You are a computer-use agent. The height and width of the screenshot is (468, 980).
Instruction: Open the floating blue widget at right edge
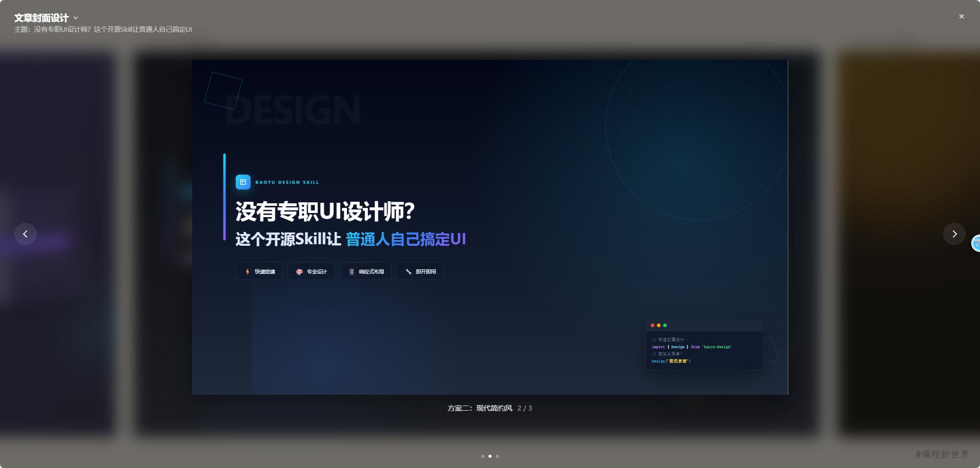976,243
